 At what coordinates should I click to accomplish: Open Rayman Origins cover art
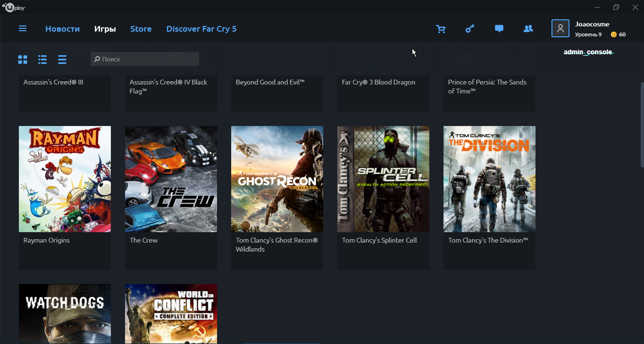pyautogui.click(x=65, y=179)
